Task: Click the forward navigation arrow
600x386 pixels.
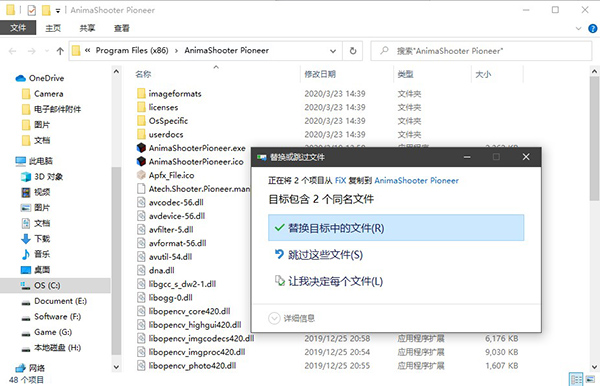Action: click(x=31, y=51)
